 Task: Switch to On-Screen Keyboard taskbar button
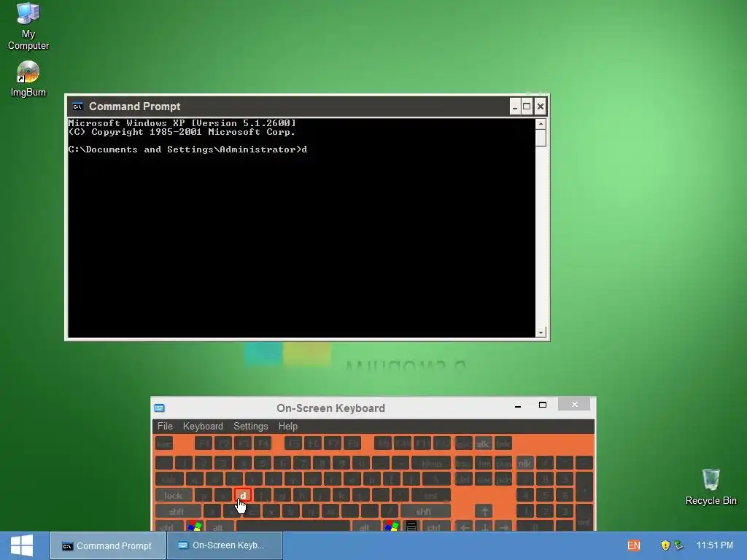(225, 545)
